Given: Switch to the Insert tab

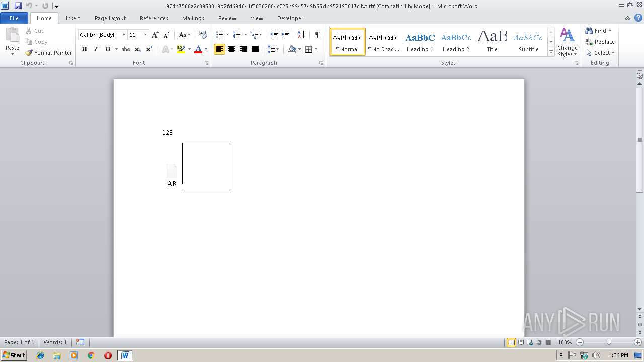Looking at the screenshot, I should pyautogui.click(x=73, y=18).
